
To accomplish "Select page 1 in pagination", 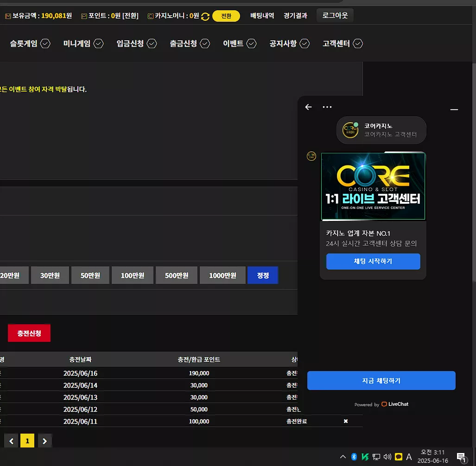I will (27, 441).
